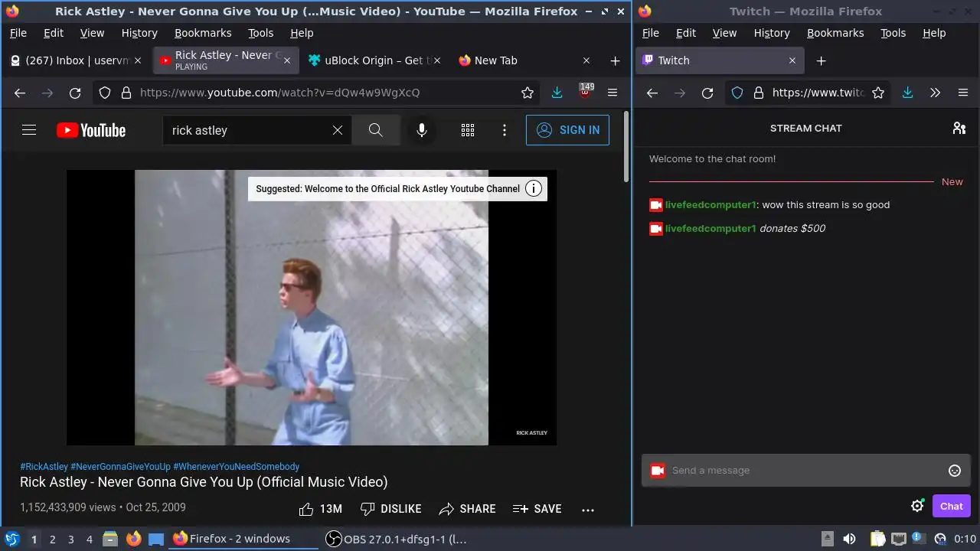Open YouTube settings three-dot menu
Viewport: 980px width, 551px height.
click(505, 130)
